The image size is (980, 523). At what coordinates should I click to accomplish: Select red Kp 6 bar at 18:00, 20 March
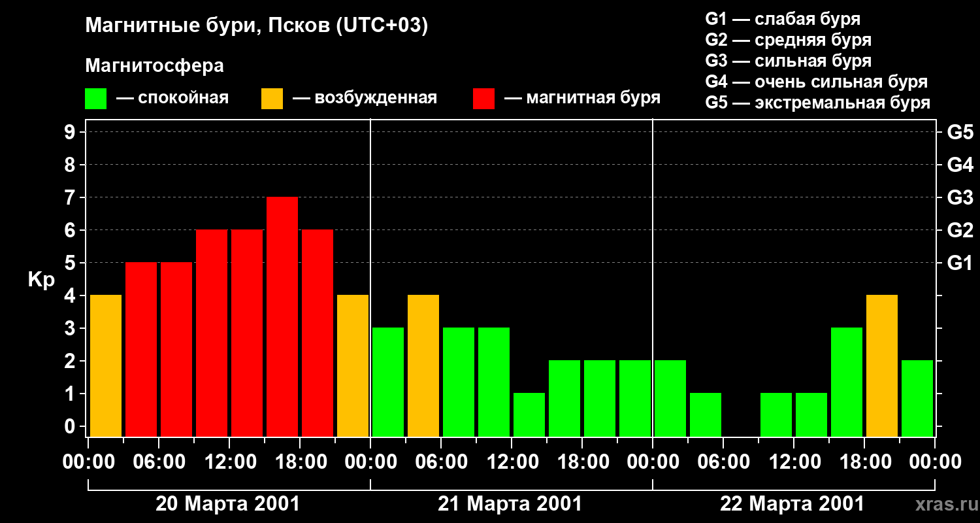point(318,333)
